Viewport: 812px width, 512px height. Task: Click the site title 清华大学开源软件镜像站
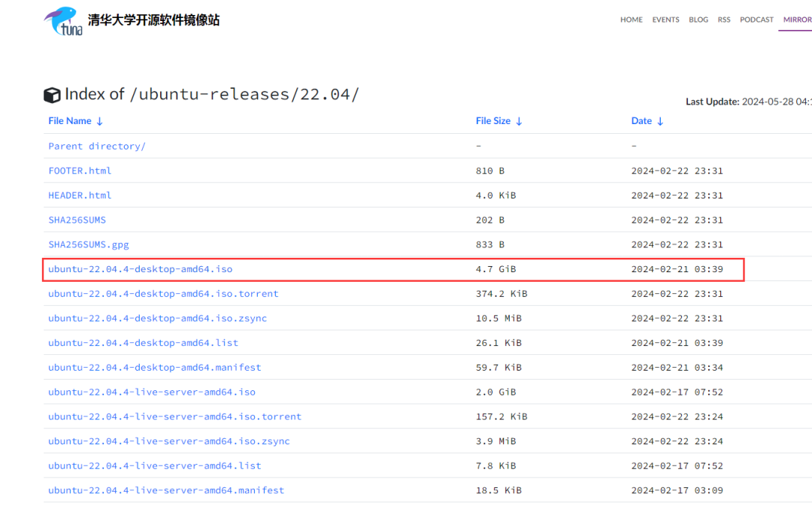153,20
